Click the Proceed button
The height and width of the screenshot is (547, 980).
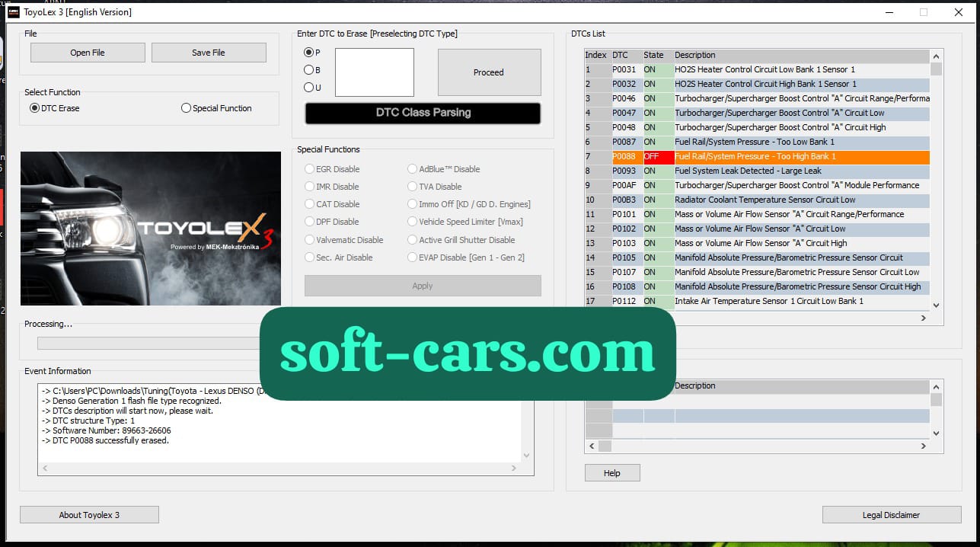(x=489, y=72)
